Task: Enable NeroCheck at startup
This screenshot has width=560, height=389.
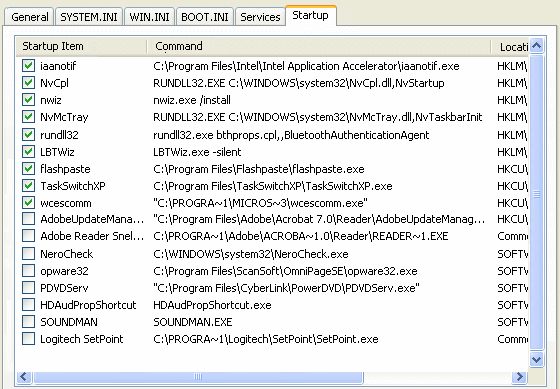Action: (x=28, y=254)
